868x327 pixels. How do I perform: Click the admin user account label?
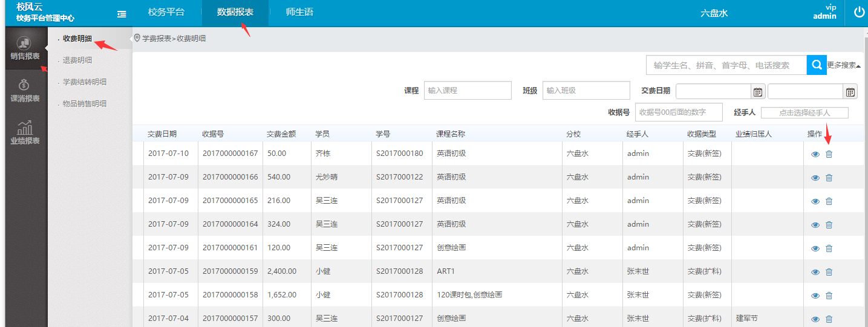tap(824, 16)
